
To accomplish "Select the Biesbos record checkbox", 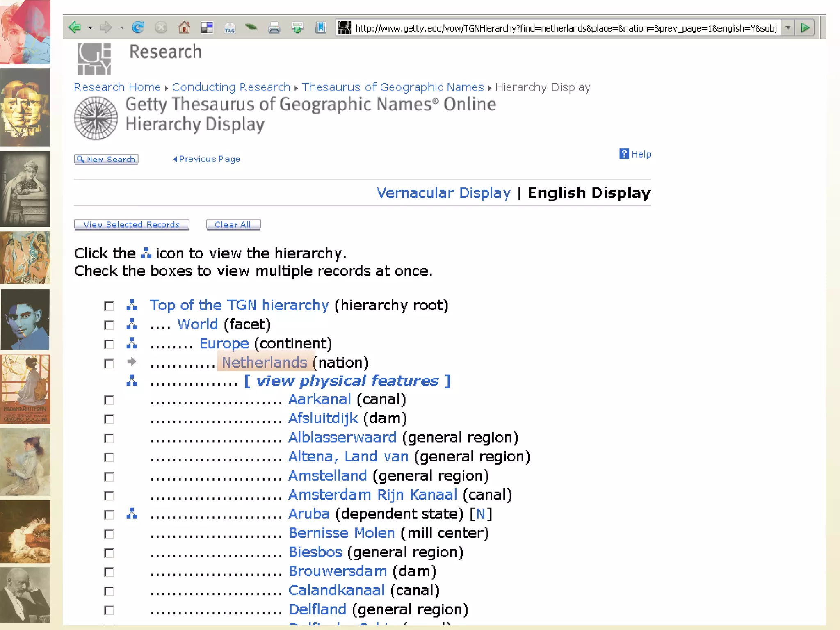I will coord(109,553).
